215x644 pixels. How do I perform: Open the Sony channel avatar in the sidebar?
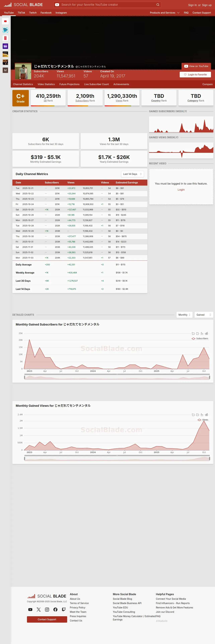(x=5, y=54)
